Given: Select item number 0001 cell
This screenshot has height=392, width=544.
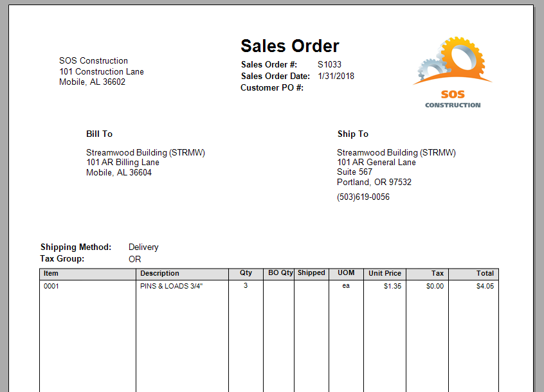Looking at the screenshot, I should pos(51,286).
